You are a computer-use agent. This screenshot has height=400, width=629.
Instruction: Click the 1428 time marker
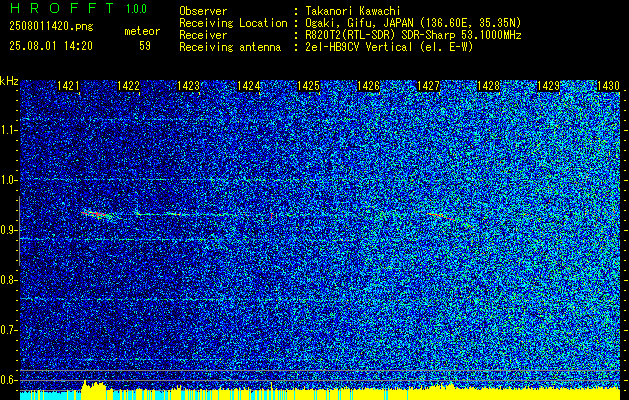489,85
